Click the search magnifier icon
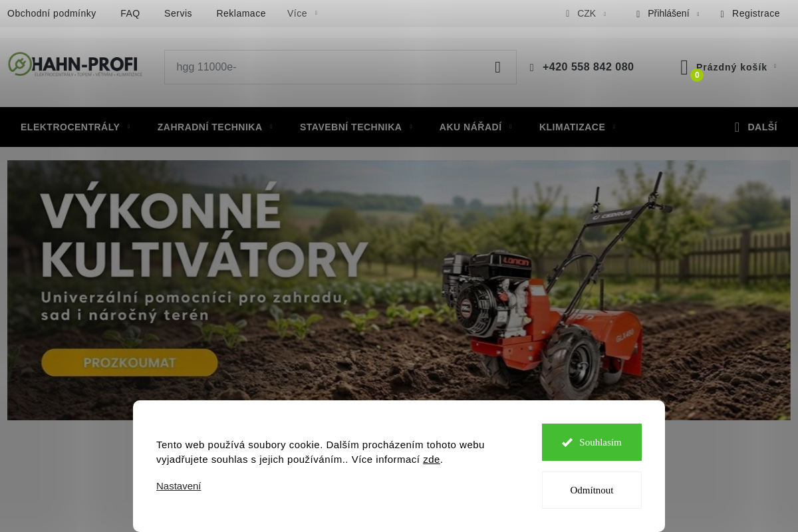Image resolution: width=798 pixels, height=532 pixels. (497, 67)
